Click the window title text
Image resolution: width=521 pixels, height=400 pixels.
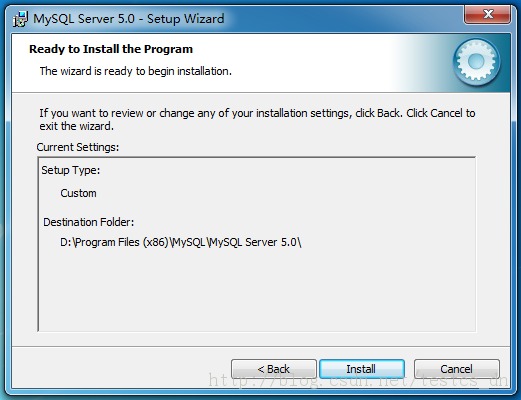point(129,19)
